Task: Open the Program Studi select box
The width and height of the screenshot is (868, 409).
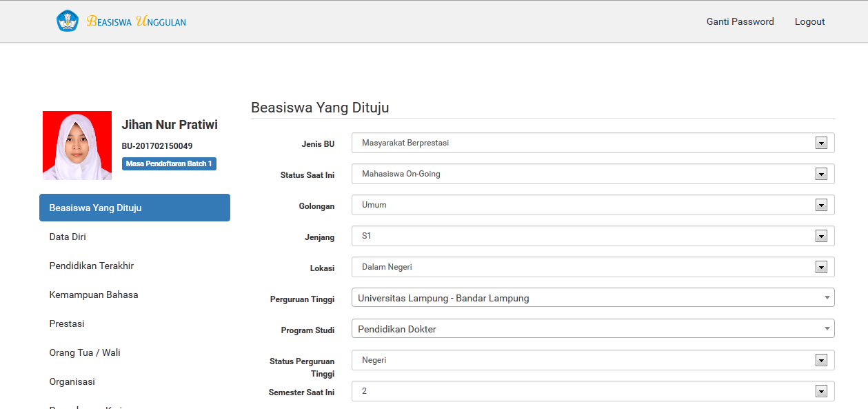Action: pos(593,328)
